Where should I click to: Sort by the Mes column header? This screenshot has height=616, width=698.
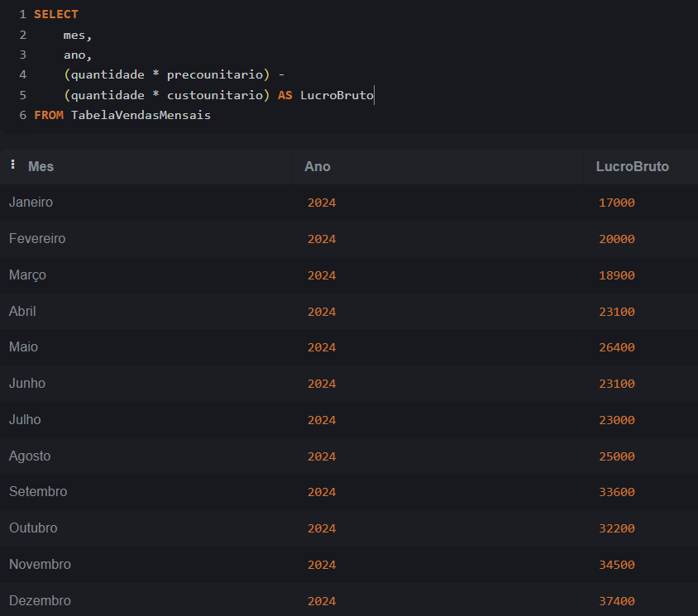click(41, 166)
